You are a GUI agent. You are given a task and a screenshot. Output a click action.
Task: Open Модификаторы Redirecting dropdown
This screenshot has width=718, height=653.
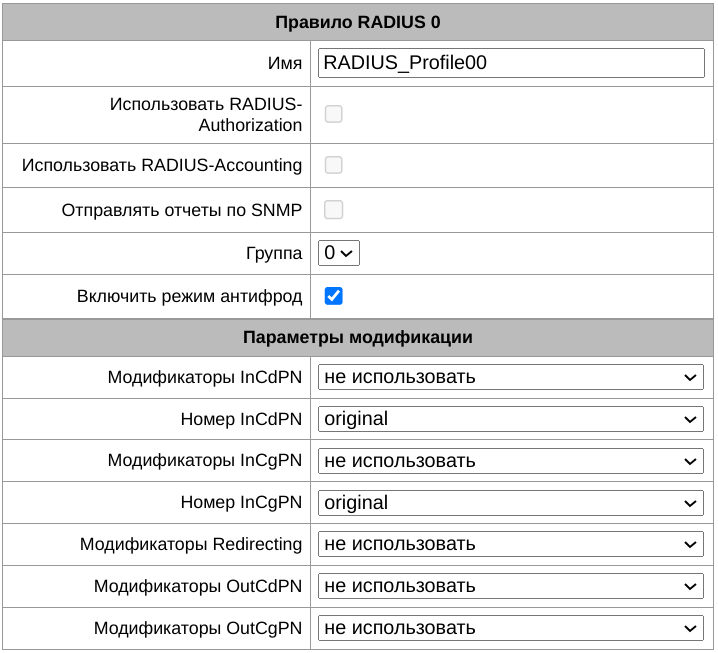pos(510,545)
